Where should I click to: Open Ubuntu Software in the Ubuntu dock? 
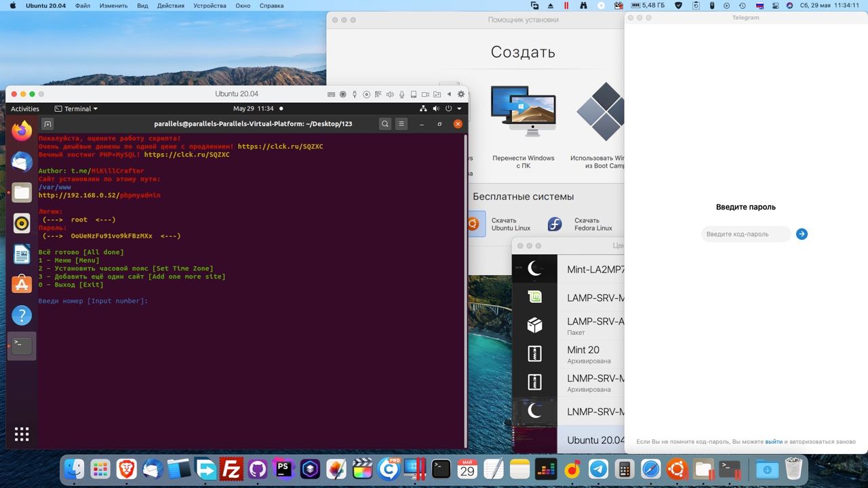[22, 285]
